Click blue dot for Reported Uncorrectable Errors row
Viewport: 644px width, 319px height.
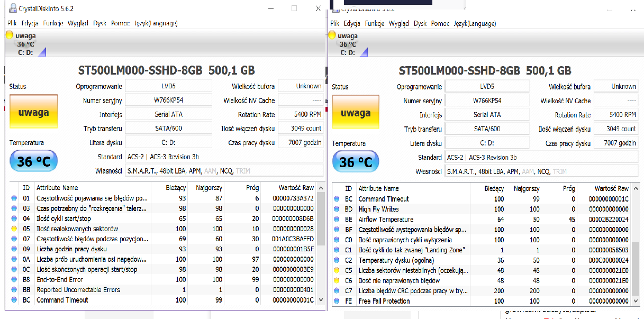(15, 290)
